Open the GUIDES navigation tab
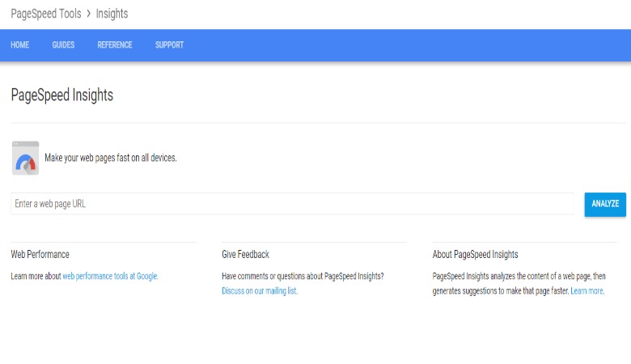 (x=63, y=45)
